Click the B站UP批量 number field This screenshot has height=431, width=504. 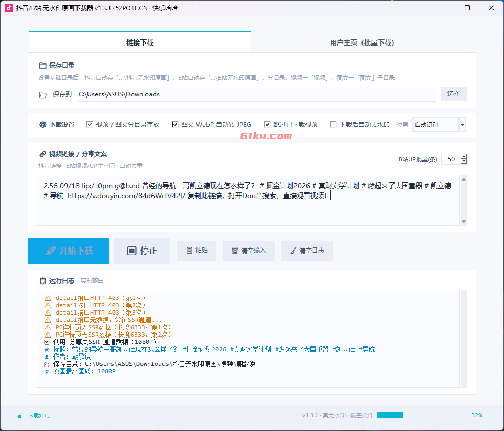pyautogui.click(x=451, y=159)
